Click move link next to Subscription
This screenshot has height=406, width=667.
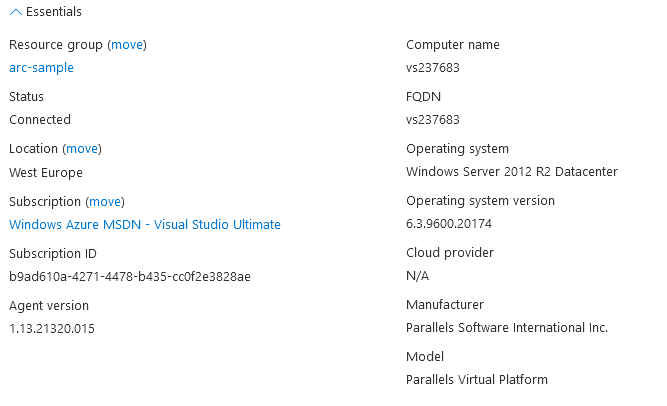(x=105, y=201)
